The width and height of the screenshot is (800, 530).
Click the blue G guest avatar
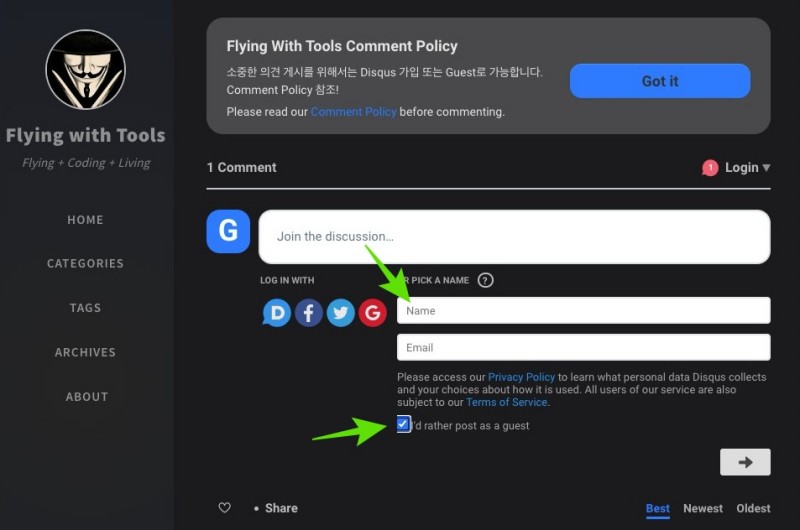click(x=228, y=232)
